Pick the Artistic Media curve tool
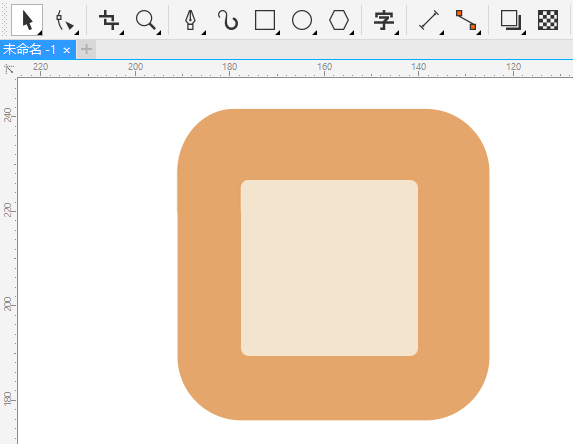This screenshot has width=573, height=444. pos(228,20)
